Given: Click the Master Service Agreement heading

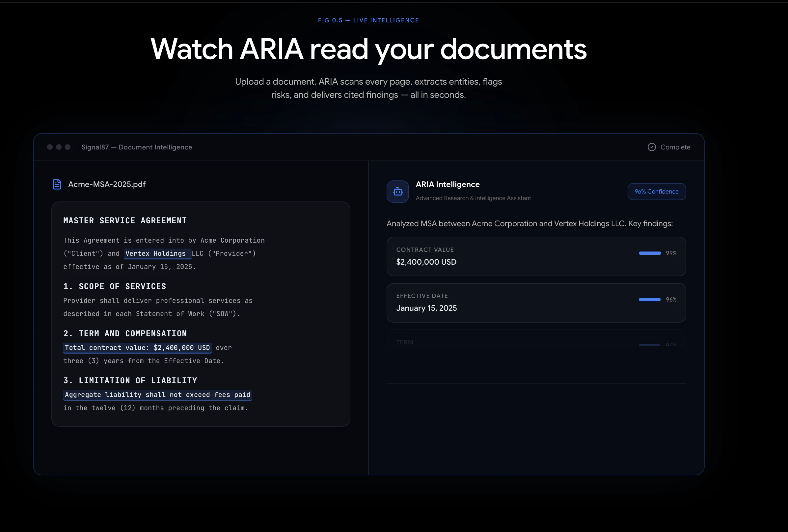Looking at the screenshot, I should tap(125, 220).
